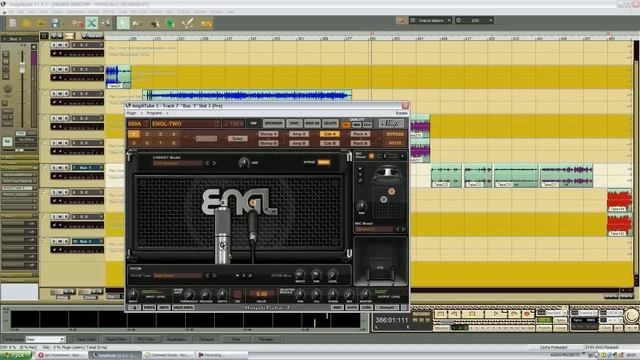This screenshot has width=640, height=360.
Task: Open the Tuner module
Action: [x=238, y=138]
